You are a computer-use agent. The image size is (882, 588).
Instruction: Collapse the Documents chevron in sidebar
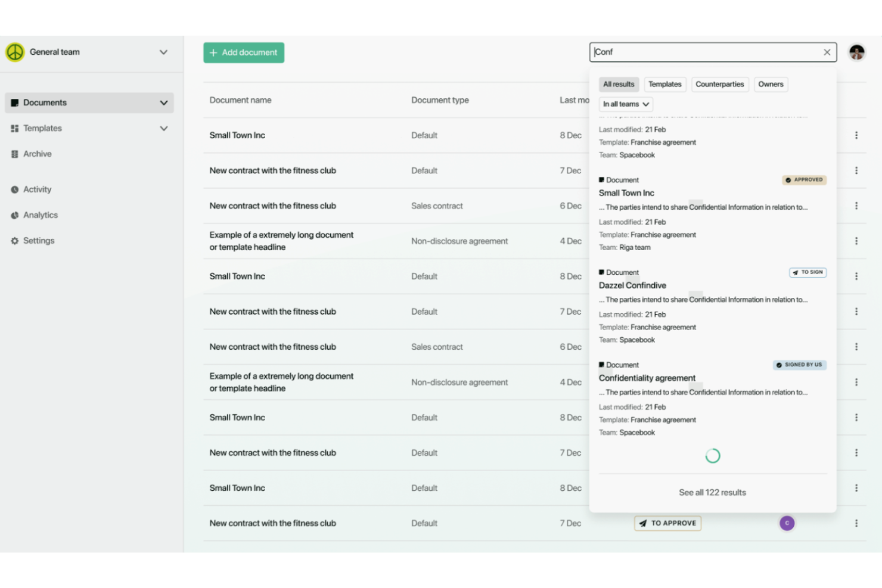pyautogui.click(x=164, y=103)
